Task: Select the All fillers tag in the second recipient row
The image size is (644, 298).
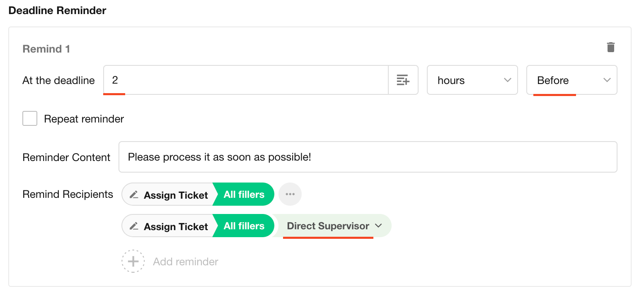Action: [244, 226]
